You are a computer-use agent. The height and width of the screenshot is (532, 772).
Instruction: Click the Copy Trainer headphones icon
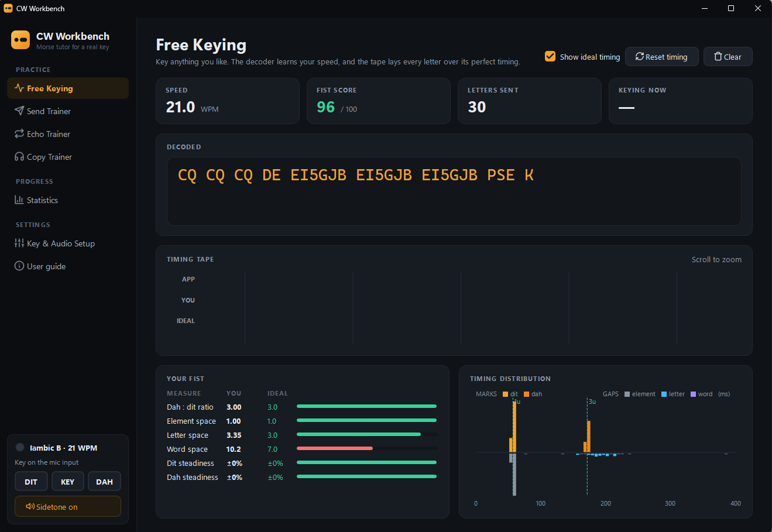pyautogui.click(x=19, y=157)
